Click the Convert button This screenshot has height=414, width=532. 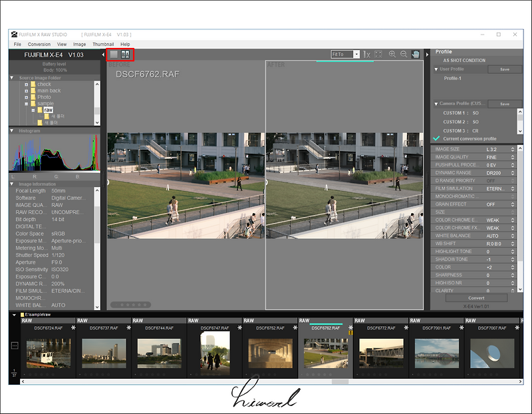coord(476,298)
